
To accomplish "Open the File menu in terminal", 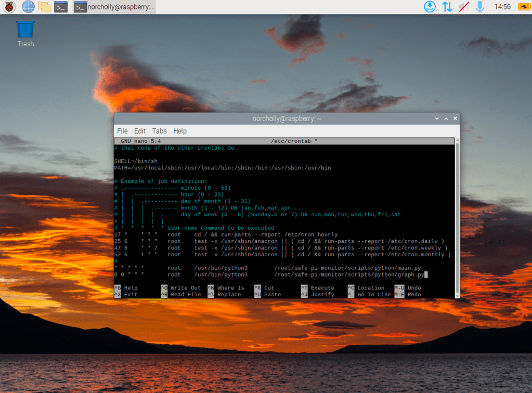I will tap(122, 131).
